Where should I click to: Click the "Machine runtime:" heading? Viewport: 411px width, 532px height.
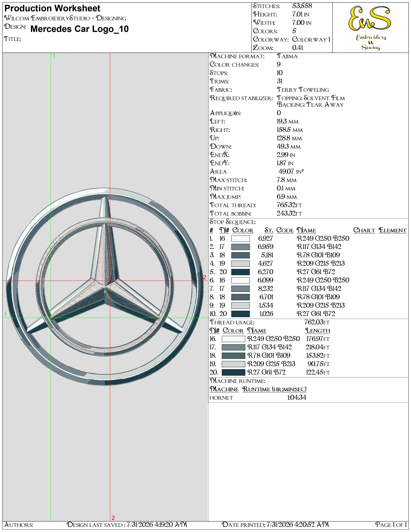[237, 381]
